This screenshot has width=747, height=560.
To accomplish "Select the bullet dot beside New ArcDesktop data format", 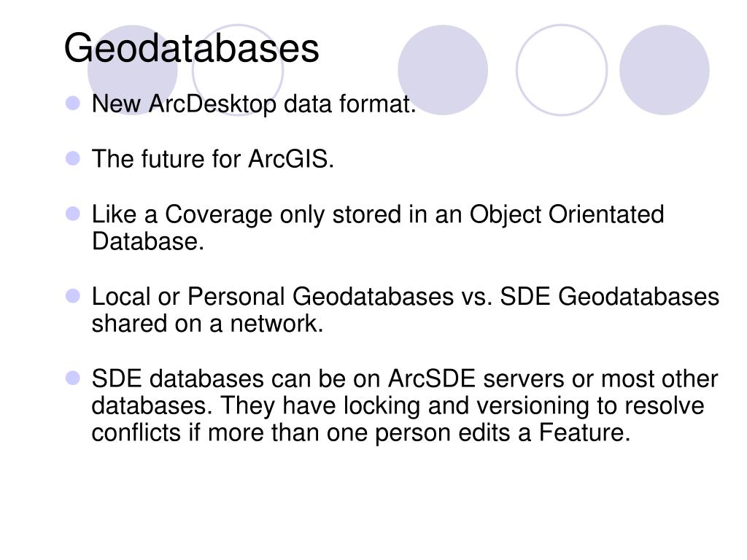I will point(73,104).
